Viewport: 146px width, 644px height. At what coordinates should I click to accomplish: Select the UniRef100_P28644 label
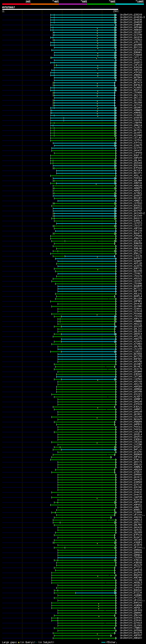[131, 55]
